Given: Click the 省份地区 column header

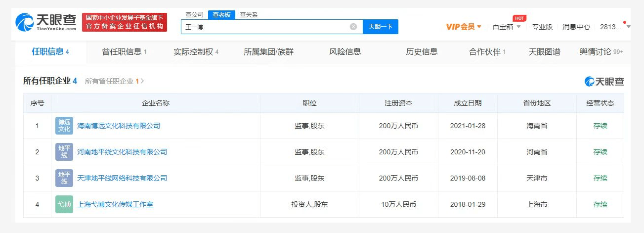Looking at the screenshot, I should click(x=537, y=103).
